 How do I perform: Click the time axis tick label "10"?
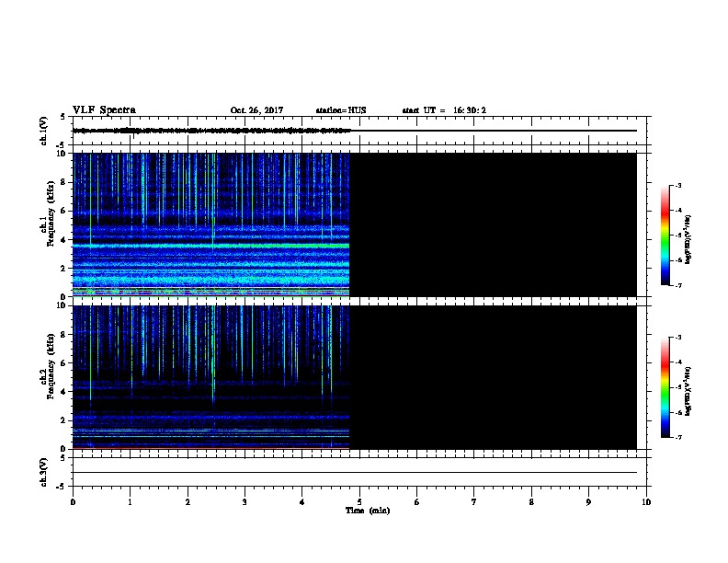pyautogui.click(x=646, y=501)
